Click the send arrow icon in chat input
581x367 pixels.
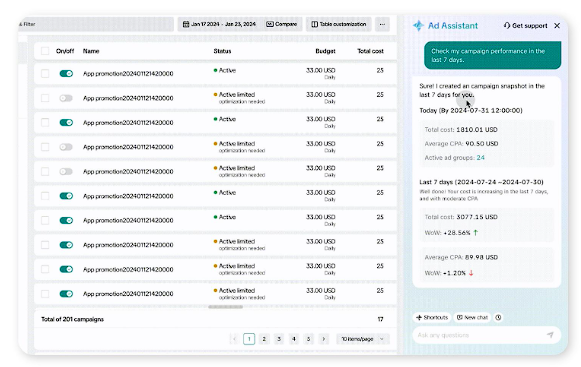click(550, 335)
